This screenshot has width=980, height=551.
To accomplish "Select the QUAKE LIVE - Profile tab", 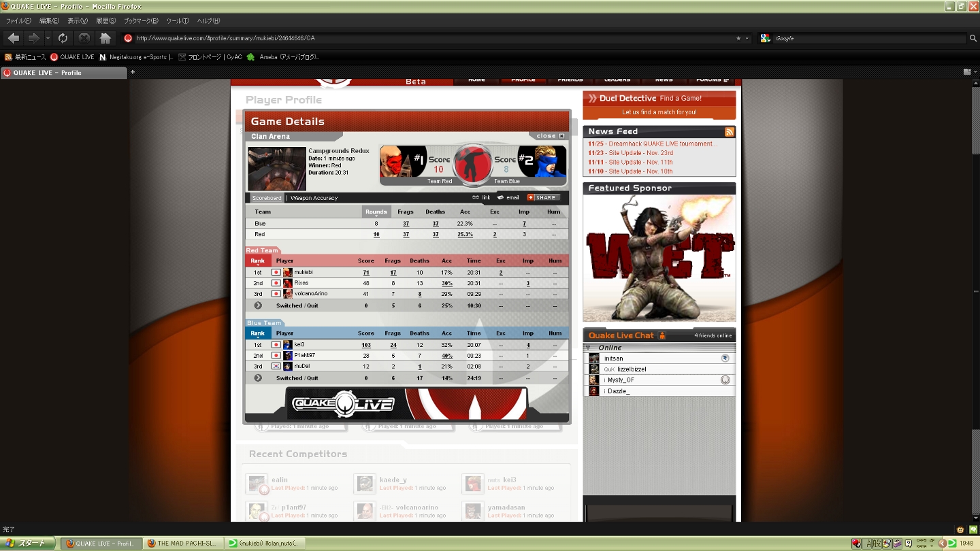I will coord(63,73).
